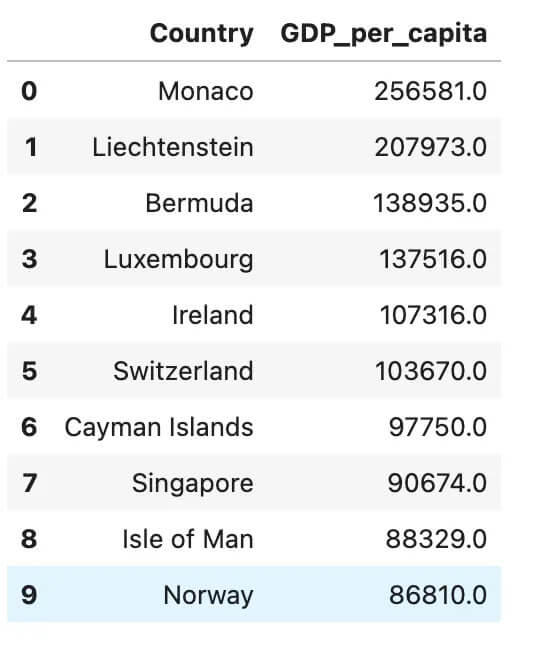Click the Country column header
The width and height of the screenshot is (544, 648).
click(201, 33)
